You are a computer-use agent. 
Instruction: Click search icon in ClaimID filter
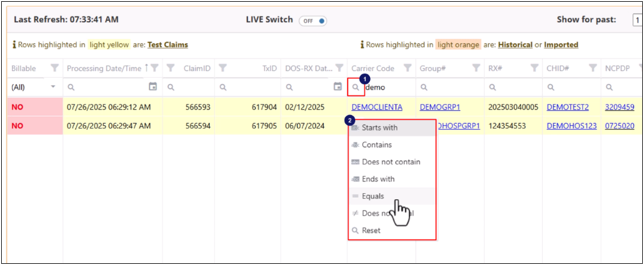[x=171, y=87]
